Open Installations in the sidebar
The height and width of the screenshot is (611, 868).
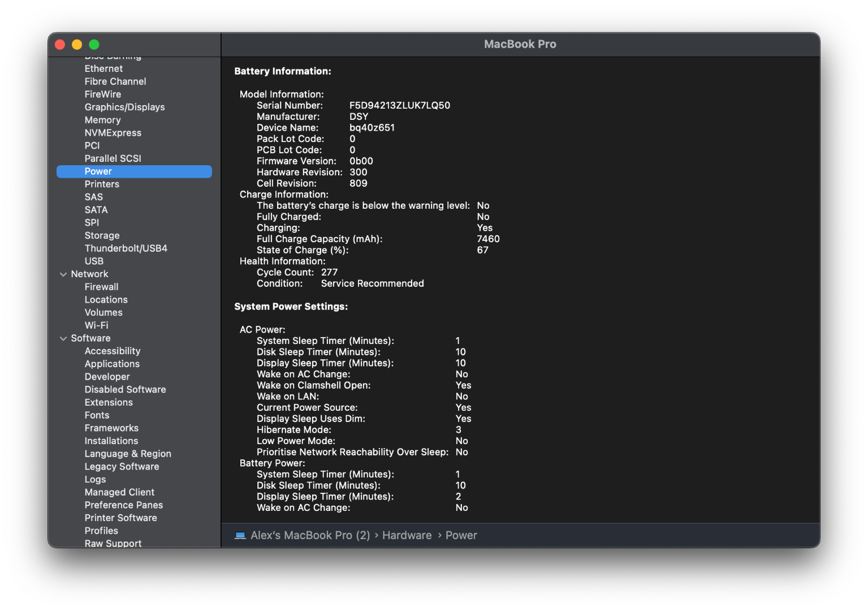point(111,441)
